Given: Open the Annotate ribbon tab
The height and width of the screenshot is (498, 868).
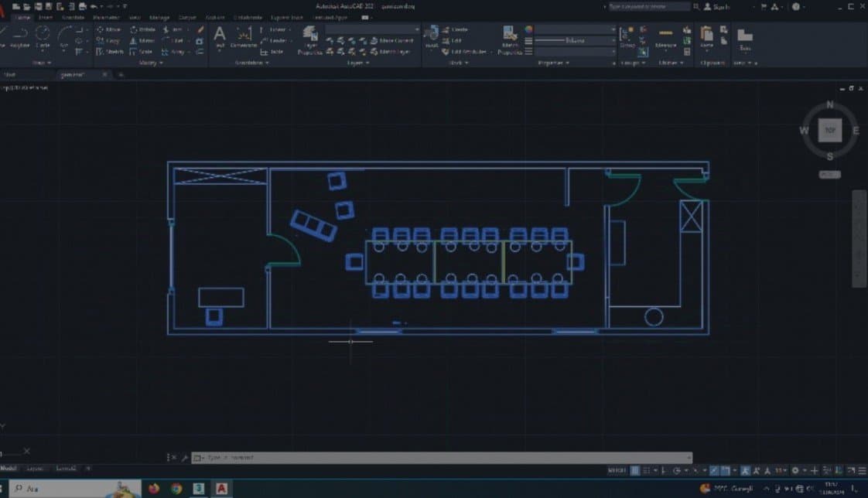Looking at the screenshot, I should [73, 18].
